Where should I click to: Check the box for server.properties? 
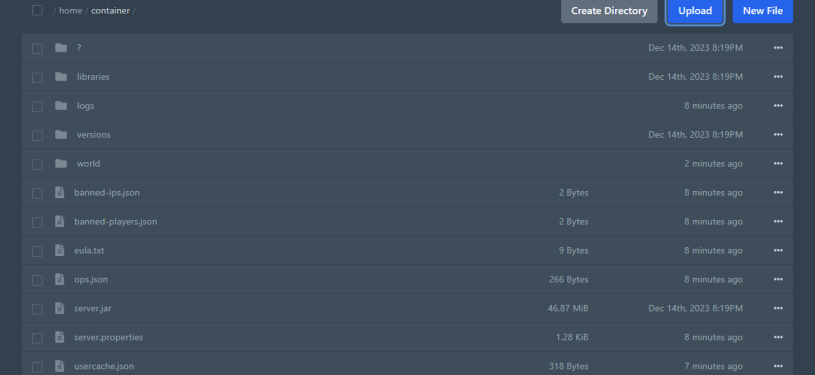pos(37,338)
